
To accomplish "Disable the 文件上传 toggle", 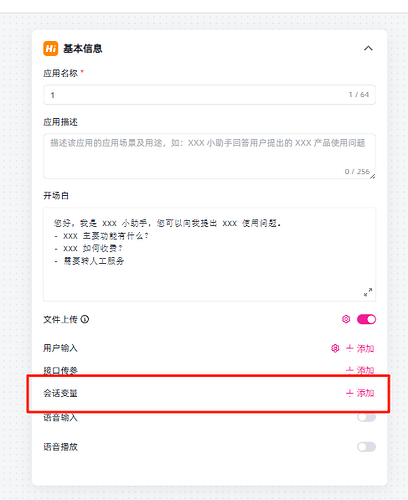I will [366, 319].
